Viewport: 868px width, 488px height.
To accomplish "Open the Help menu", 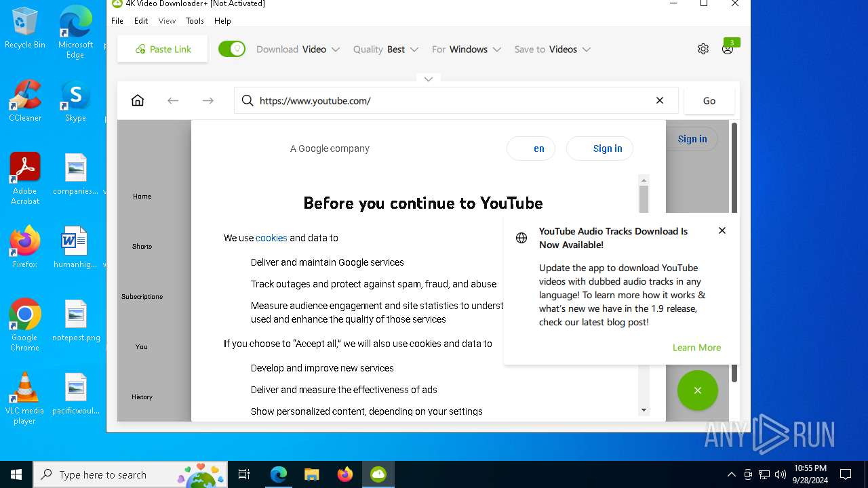I will coord(222,21).
